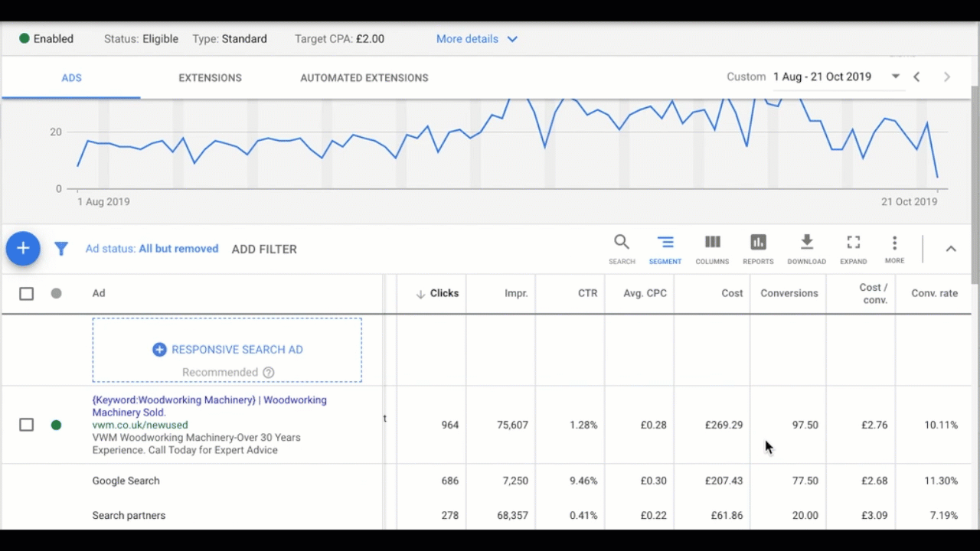Switch to the Automated Extensions tab
Viewport: 980px width, 551px height.
tap(364, 78)
